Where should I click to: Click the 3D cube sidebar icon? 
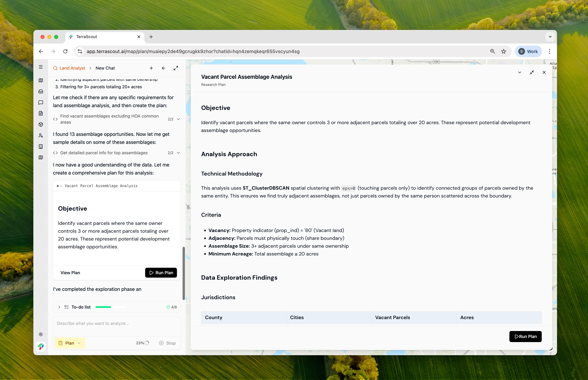click(41, 124)
